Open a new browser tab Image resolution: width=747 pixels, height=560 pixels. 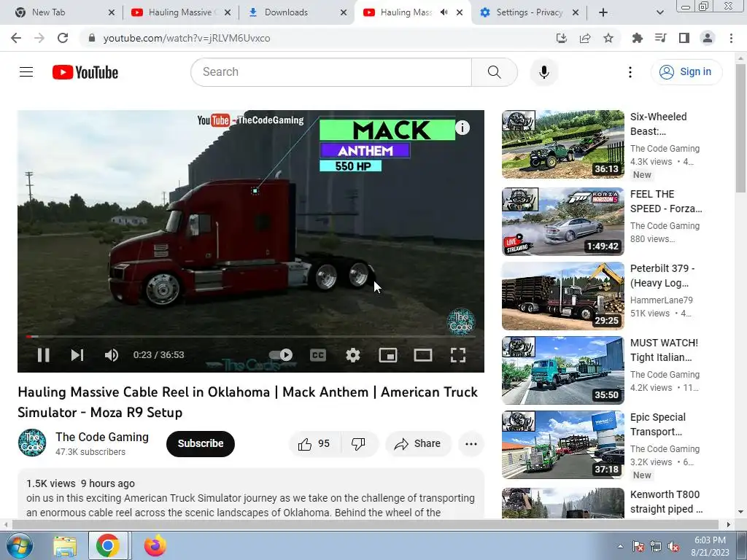tap(603, 12)
